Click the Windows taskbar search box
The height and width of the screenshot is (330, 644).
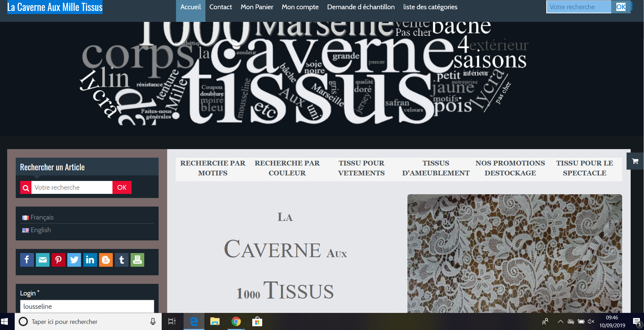[x=88, y=321]
